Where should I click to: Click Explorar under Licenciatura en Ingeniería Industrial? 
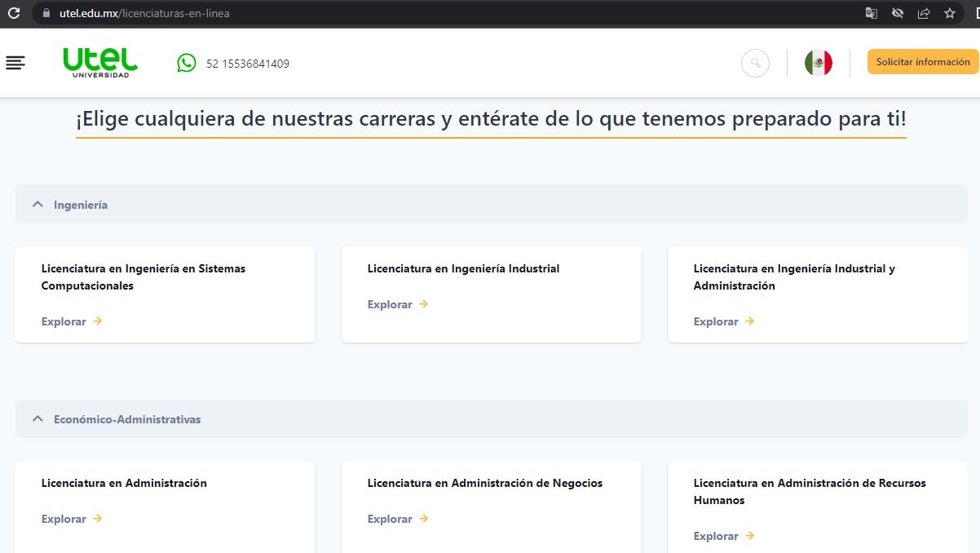pyautogui.click(x=398, y=304)
